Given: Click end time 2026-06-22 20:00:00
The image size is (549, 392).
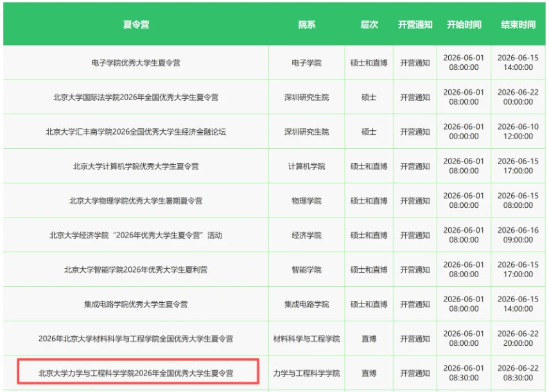Looking at the screenshot, I should click(x=518, y=339).
